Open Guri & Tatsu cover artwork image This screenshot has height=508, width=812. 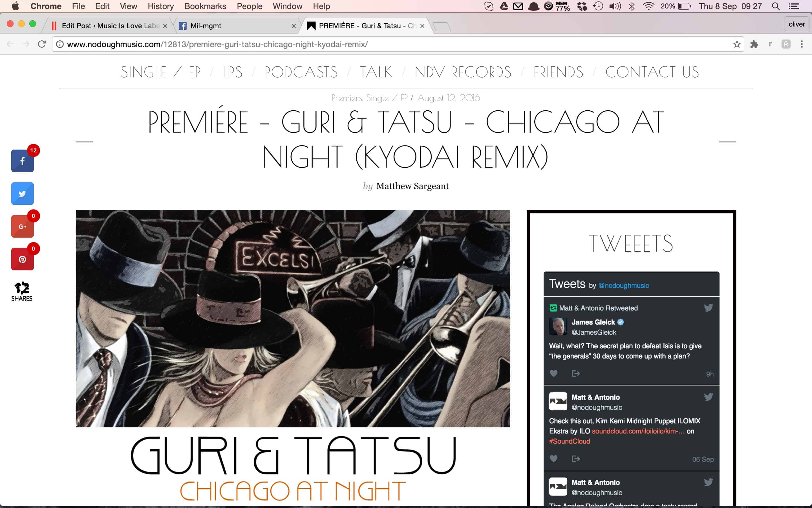point(293,319)
